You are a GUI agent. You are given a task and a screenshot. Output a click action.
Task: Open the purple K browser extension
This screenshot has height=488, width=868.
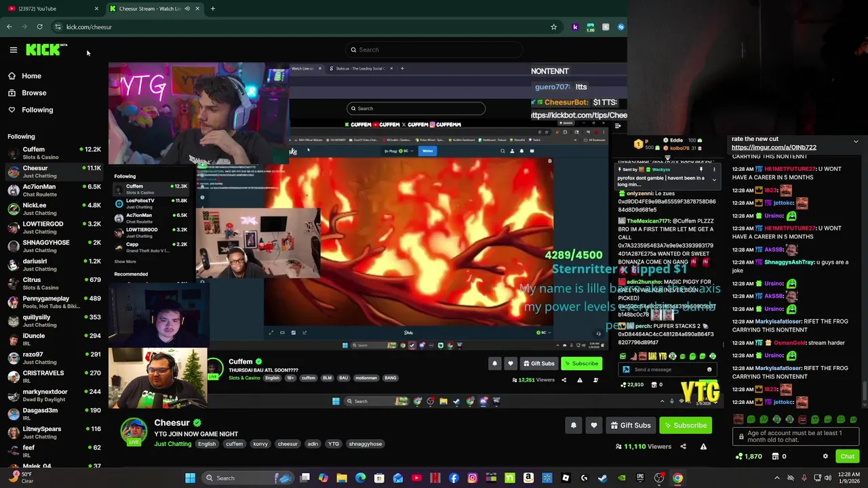575,27
